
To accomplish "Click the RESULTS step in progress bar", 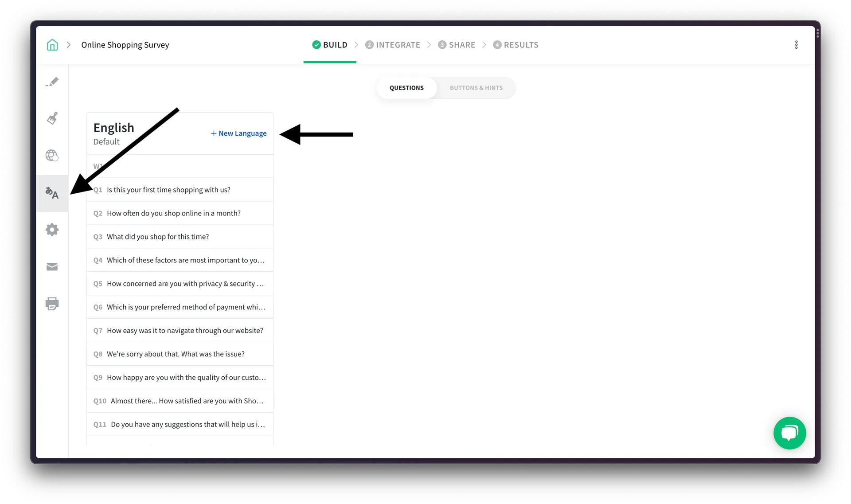I will coord(516,44).
